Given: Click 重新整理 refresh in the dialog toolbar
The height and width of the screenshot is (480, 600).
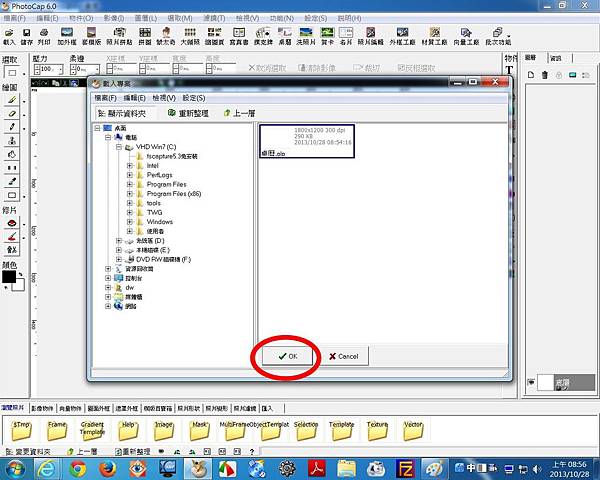Looking at the screenshot, I should (188, 113).
